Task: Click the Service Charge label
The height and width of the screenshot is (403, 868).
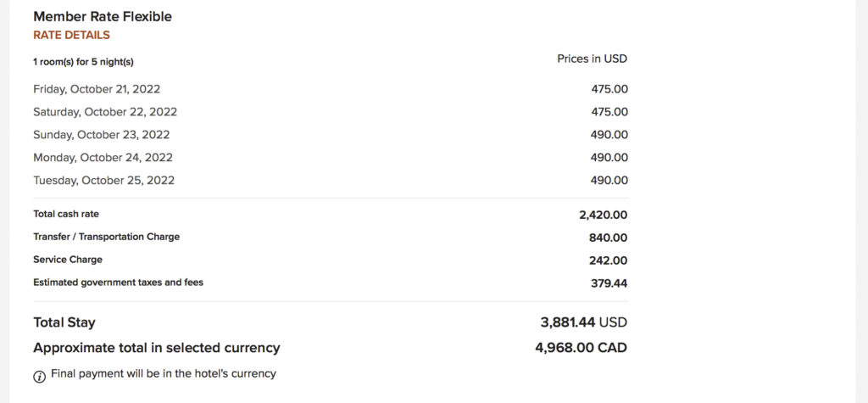Action: pyautogui.click(x=68, y=260)
